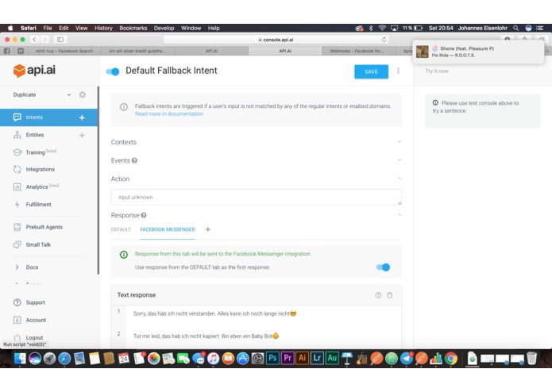
Task: Click the api.ai logo
Action: 34,71
